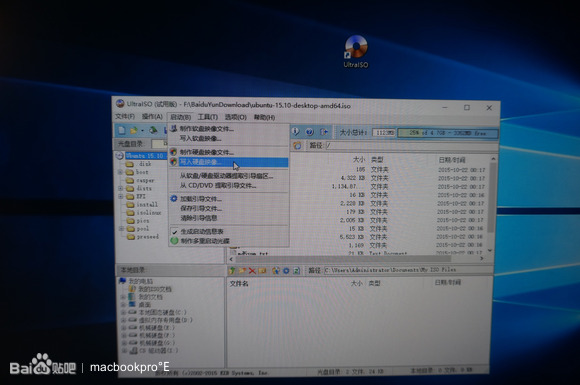This screenshot has height=385, width=580.
Task: Click the New image toolbar icon
Action: (122, 130)
